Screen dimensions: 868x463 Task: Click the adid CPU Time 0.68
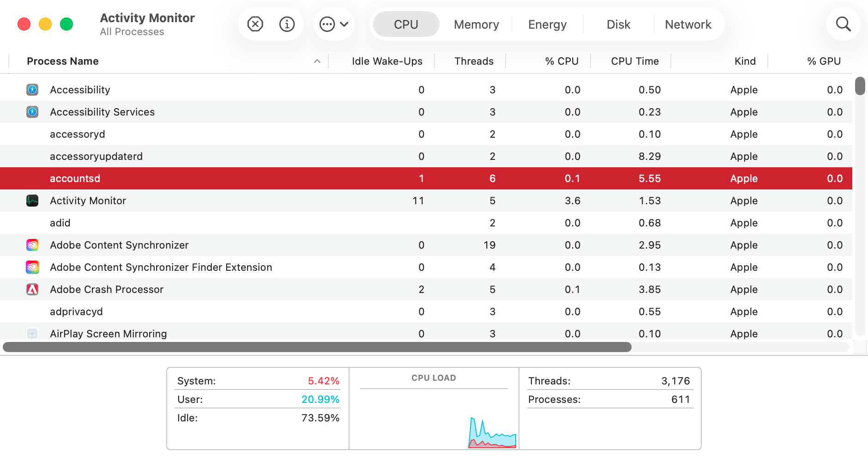click(x=650, y=223)
